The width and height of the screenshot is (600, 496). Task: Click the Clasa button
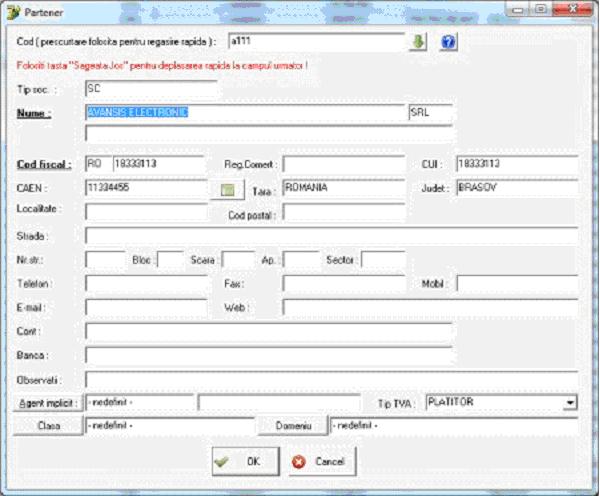(x=49, y=426)
